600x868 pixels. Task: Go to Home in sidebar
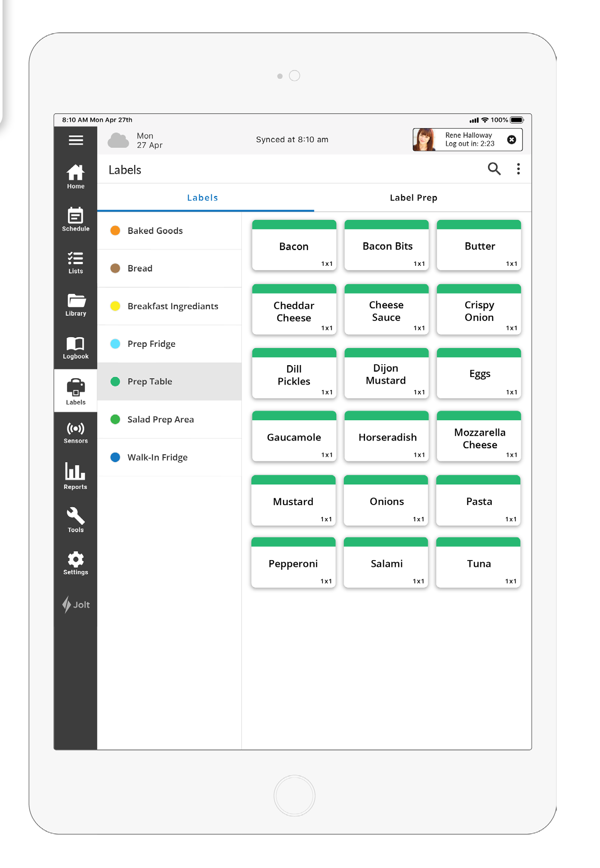(76, 177)
